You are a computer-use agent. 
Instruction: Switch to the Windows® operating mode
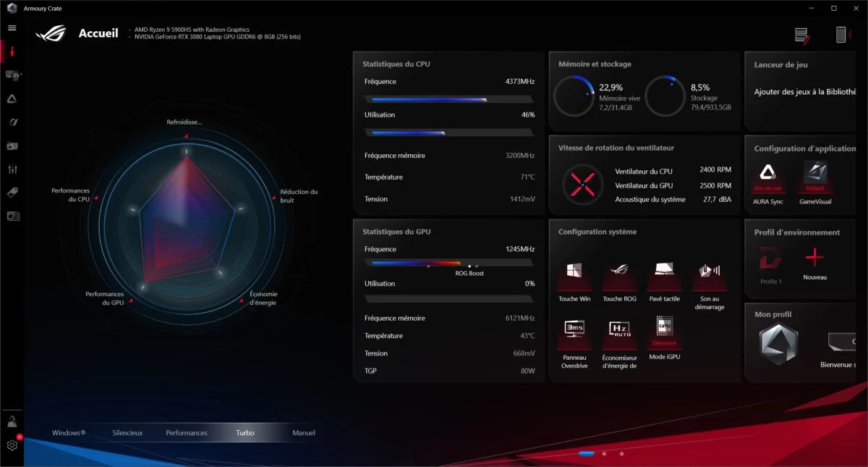pyautogui.click(x=69, y=433)
